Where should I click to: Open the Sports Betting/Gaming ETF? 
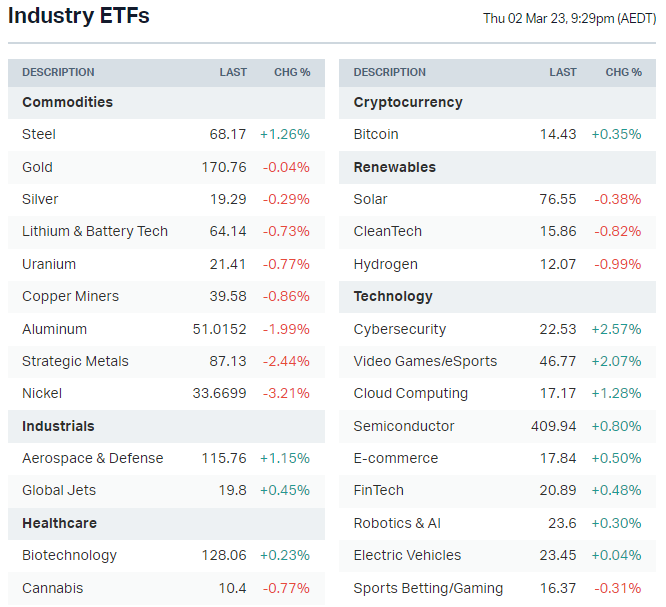pos(428,588)
